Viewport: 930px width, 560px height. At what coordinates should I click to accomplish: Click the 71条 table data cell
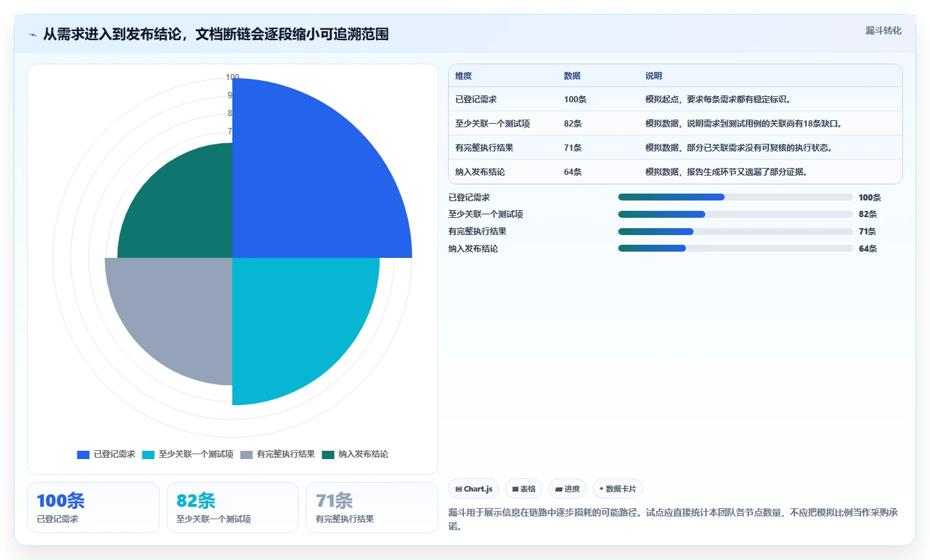click(573, 148)
